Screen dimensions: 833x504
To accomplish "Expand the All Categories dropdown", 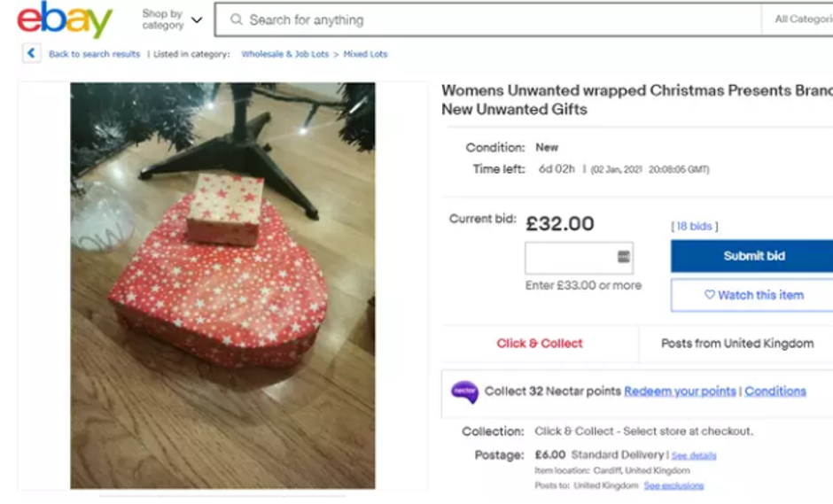I will [802, 19].
